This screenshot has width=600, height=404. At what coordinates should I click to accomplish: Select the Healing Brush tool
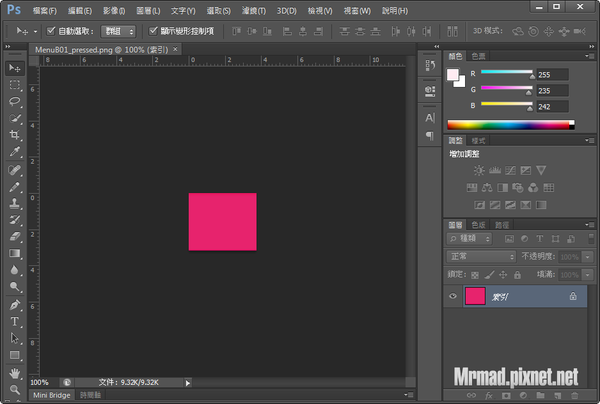15,170
